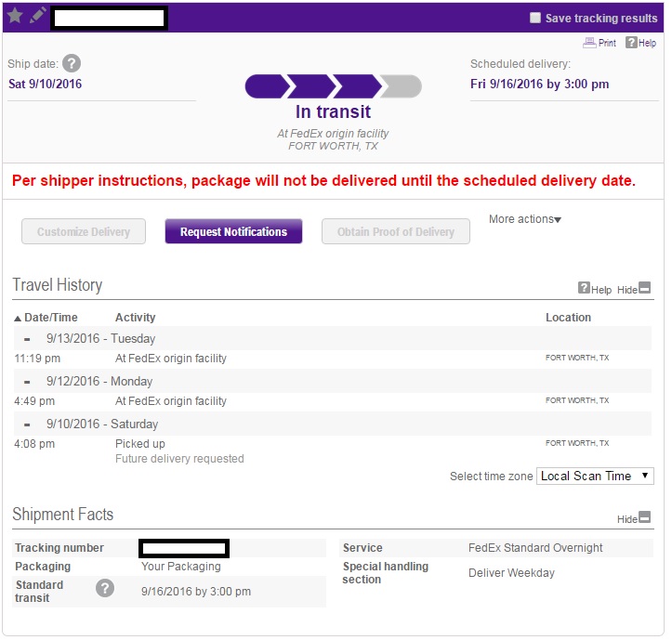Click the pencil edit nickname icon
The height and width of the screenshot is (640, 672).
click(x=38, y=16)
